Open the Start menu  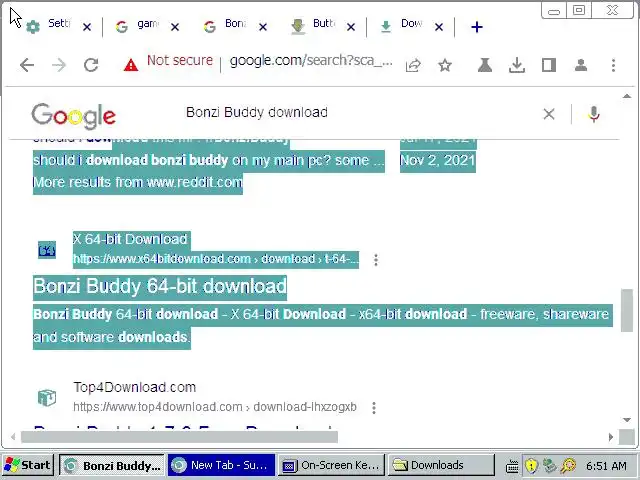28,465
